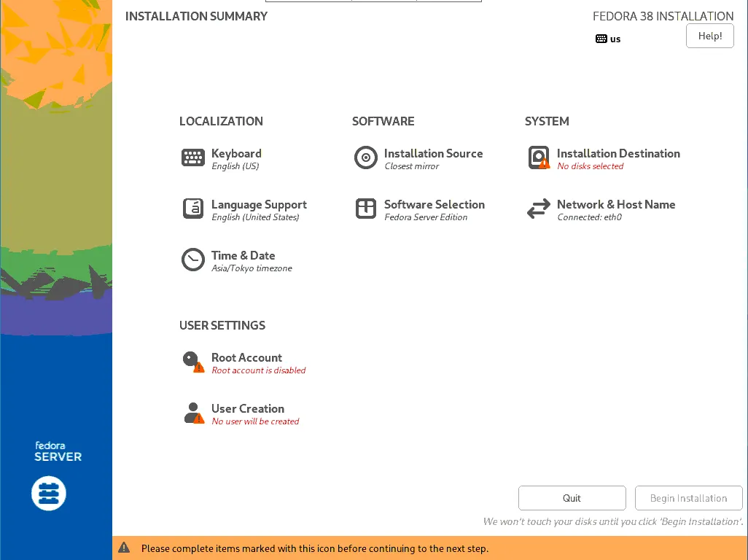The height and width of the screenshot is (560, 748).
Task: Open Keyboard via the English (US) link
Action: (235, 166)
